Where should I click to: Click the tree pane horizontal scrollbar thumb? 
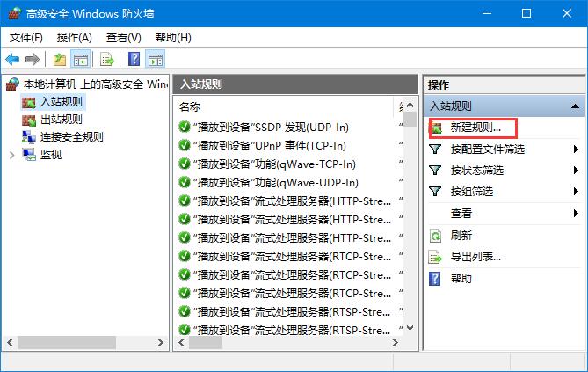click(x=67, y=342)
